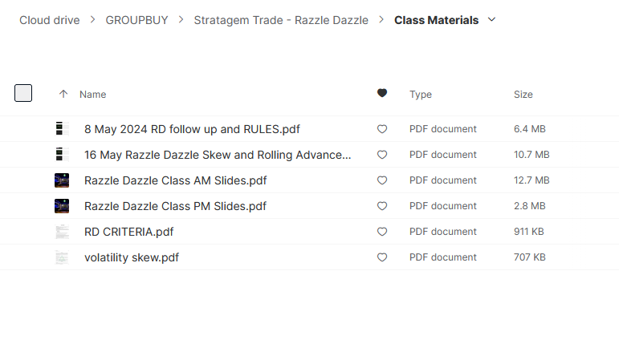Favorite the Razzle Dazzle Class AM Slides file

pyautogui.click(x=382, y=180)
